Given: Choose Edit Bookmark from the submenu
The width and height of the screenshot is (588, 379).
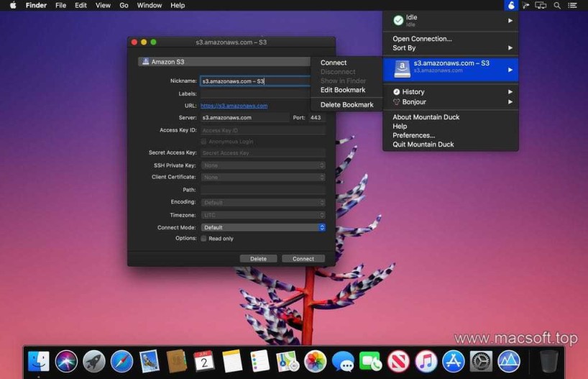Looking at the screenshot, I should [x=343, y=90].
